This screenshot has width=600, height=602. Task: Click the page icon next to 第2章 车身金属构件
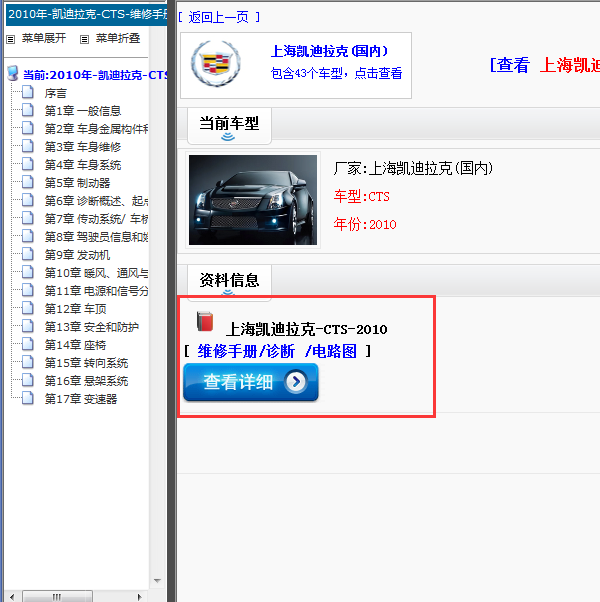click(28, 128)
